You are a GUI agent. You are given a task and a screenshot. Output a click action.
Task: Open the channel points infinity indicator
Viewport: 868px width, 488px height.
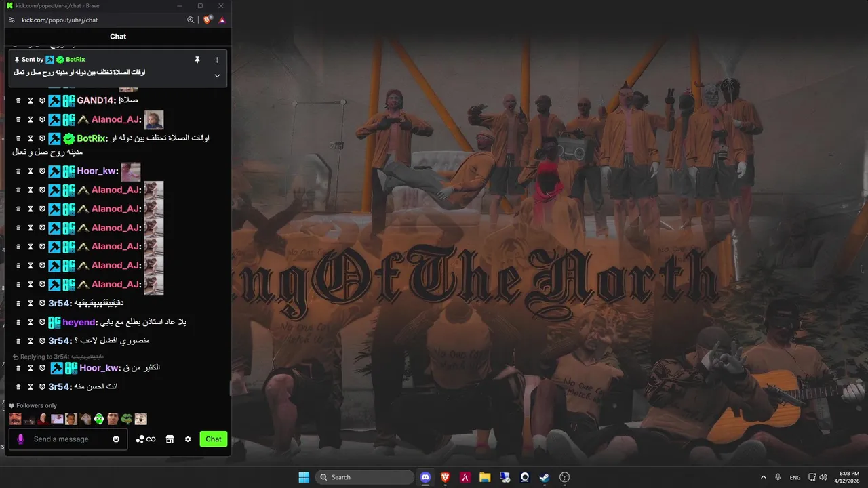click(x=146, y=439)
